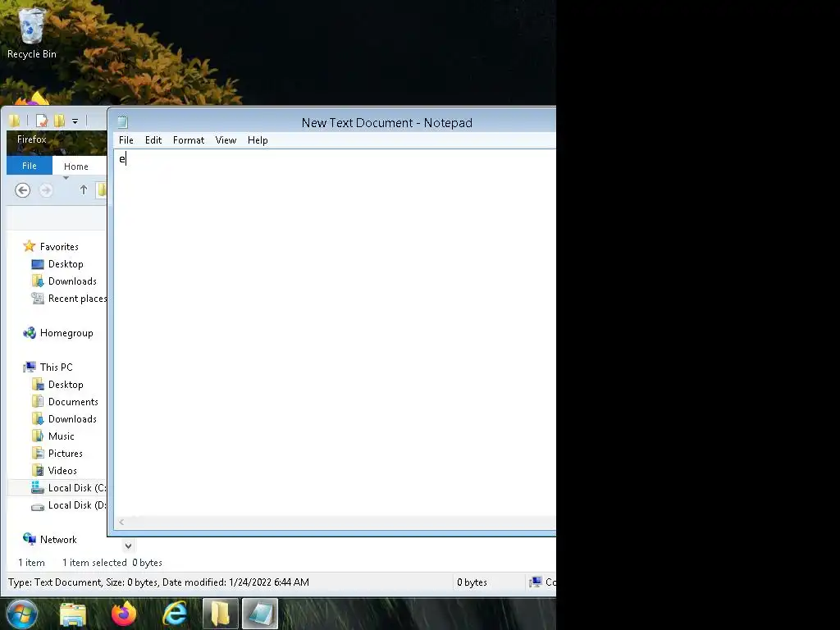Click the Notepad title bar icon
Screen dimensions: 840x630
pos(123,122)
